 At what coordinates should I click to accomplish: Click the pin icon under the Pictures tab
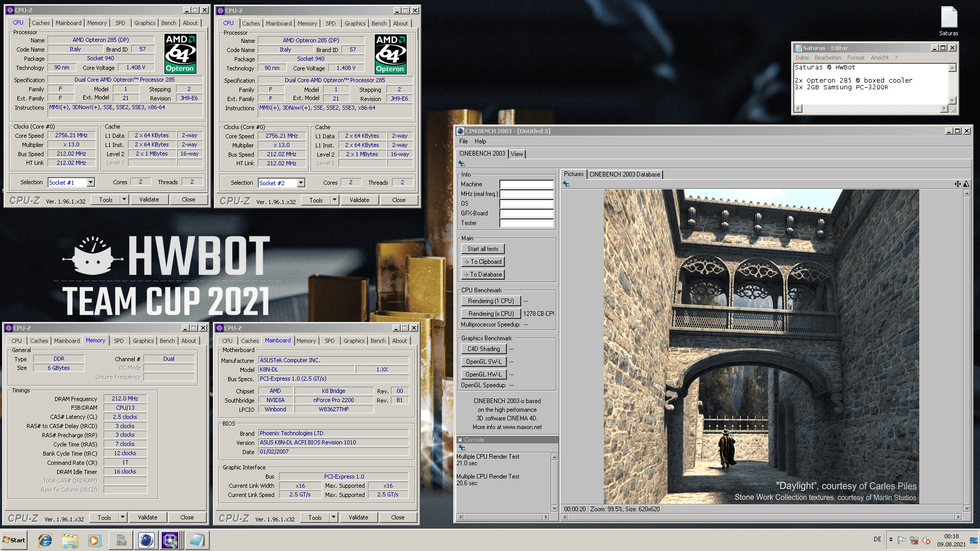pyautogui.click(x=566, y=184)
